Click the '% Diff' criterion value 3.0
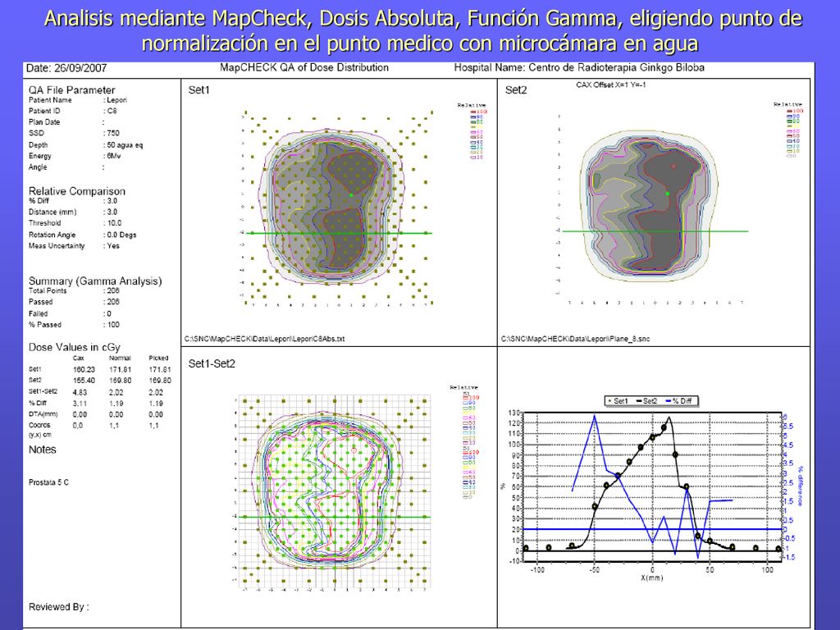 (112, 201)
